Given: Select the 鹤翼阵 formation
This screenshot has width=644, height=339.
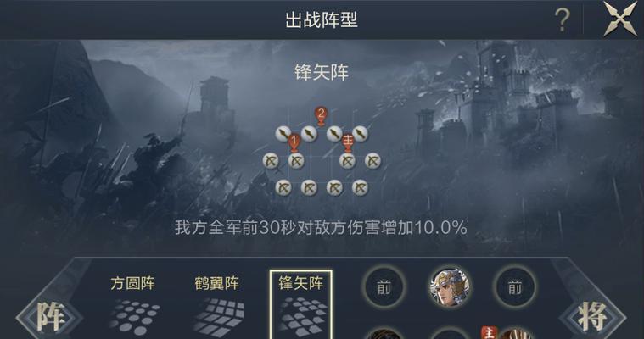Looking at the screenshot, I should point(217,306).
